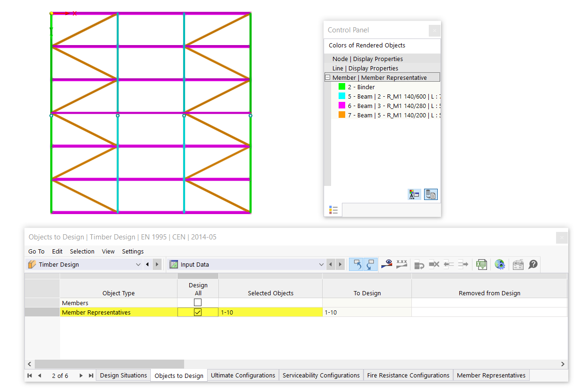Select Node | Display Properties entry
Viewport: 588px width, 392px height.
[x=367, y=59]
